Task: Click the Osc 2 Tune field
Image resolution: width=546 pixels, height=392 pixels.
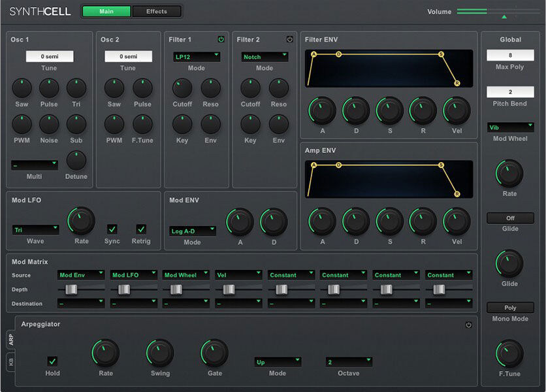Action: 128,56
